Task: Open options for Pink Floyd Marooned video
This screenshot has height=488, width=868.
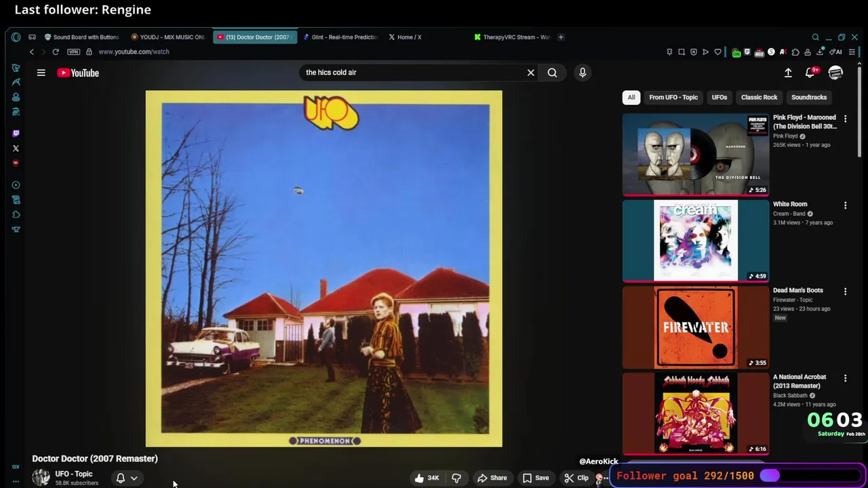Action: (845, 118)
